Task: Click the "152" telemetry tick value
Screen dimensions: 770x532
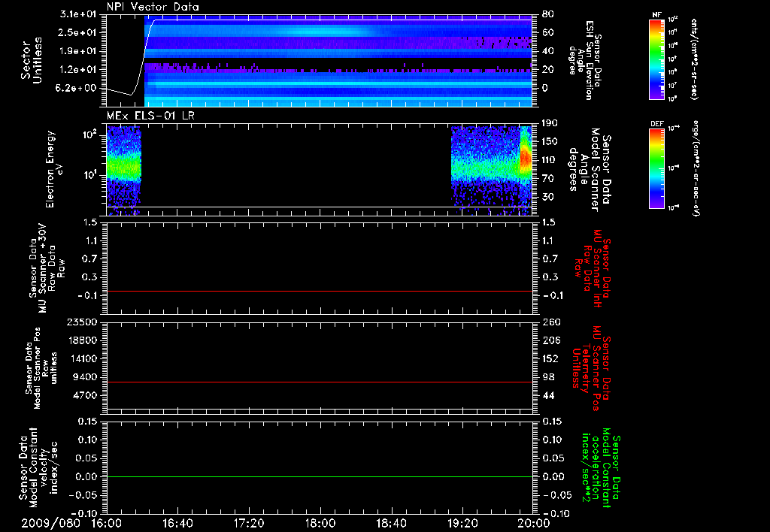Action: point(550,358)
